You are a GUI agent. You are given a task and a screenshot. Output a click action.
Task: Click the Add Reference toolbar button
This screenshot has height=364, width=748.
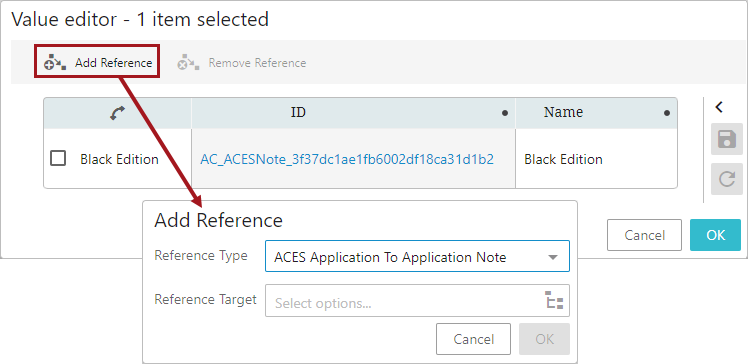[x=97, y=62]
